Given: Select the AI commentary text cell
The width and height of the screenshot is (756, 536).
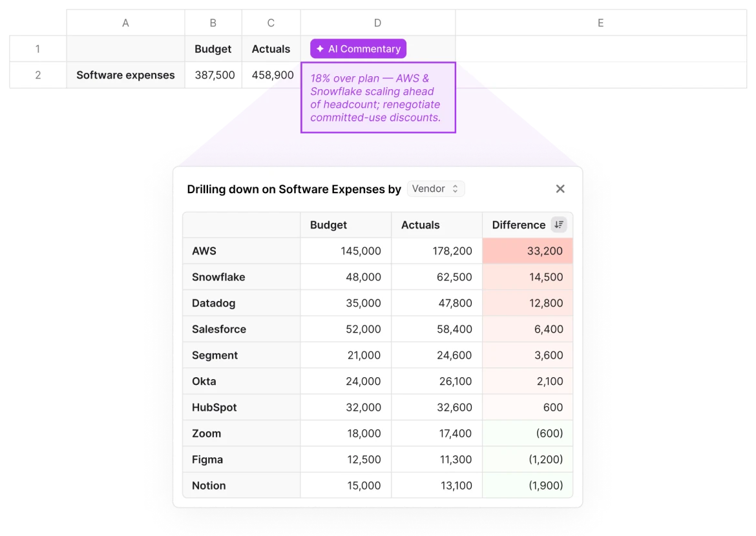Looking at the screenshot, I should click(378, 98).
